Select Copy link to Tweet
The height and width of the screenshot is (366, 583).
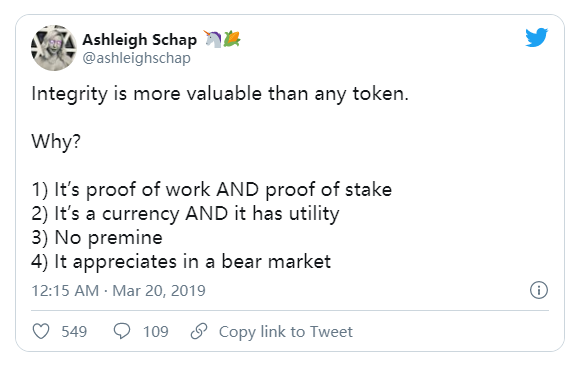pos(286,331)
